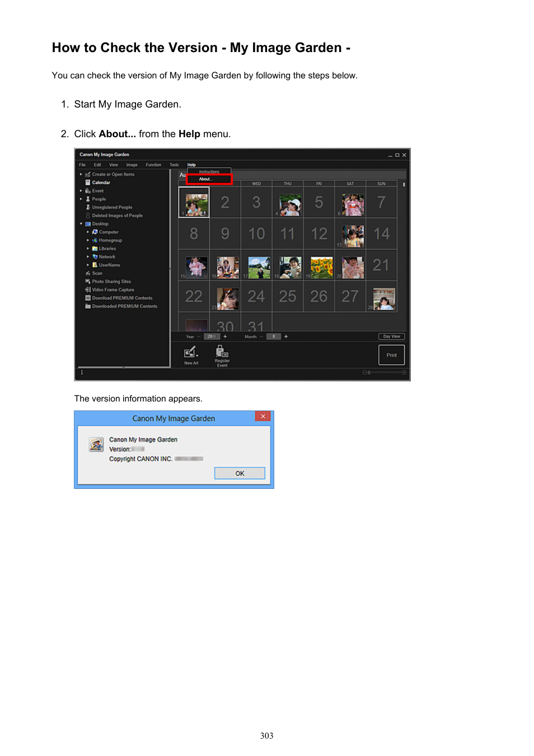Click the New Art icon
The image size is (534, 756).
coord(191,352)
